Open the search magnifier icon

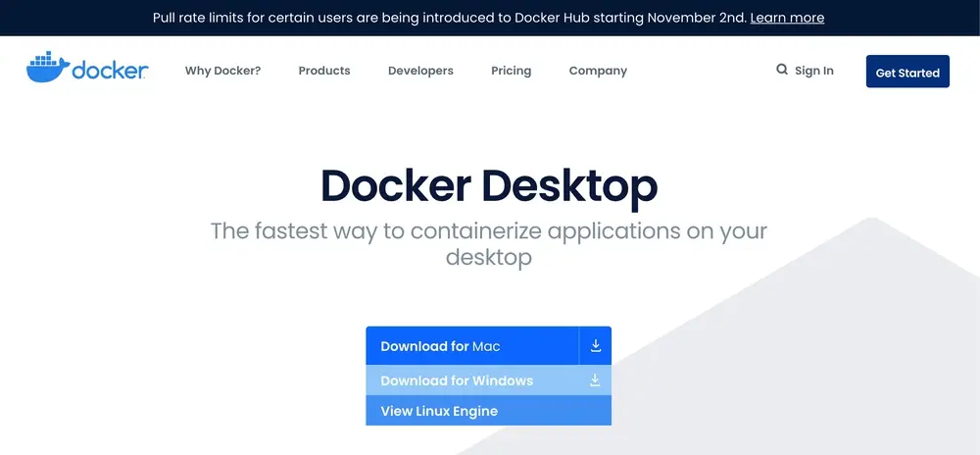782,70
